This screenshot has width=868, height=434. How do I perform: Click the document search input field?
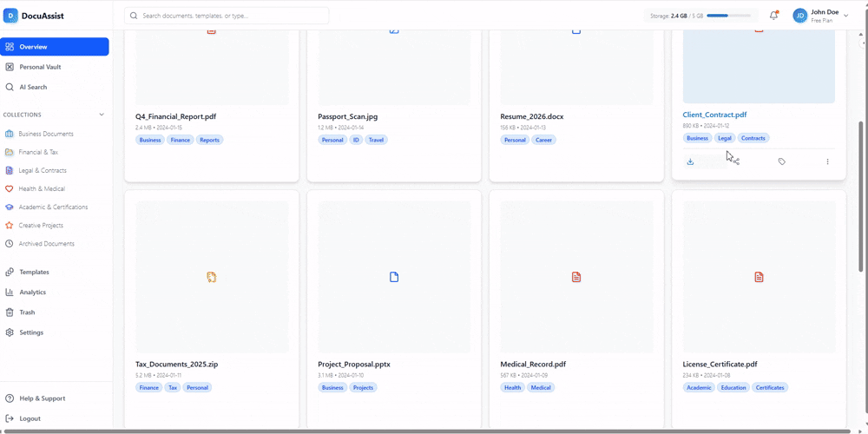point(232,16)
